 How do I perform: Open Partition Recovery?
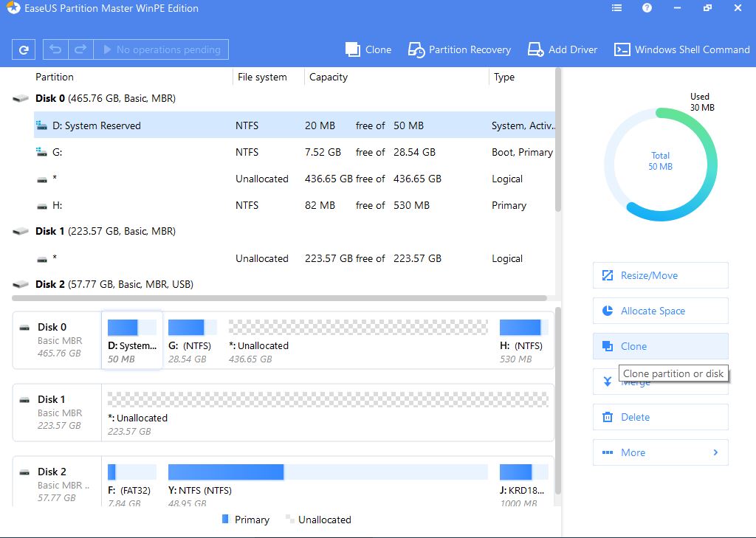[x=459, y=49]
